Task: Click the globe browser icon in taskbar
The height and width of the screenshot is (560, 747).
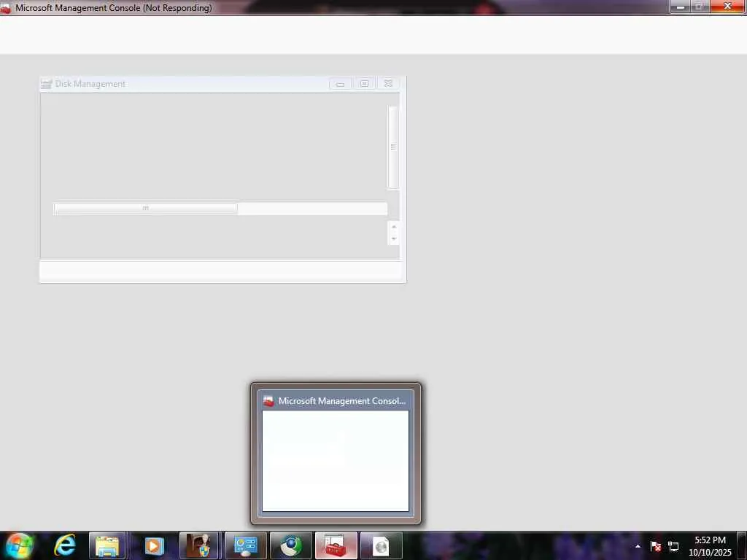Action: (x=290, y=545)
